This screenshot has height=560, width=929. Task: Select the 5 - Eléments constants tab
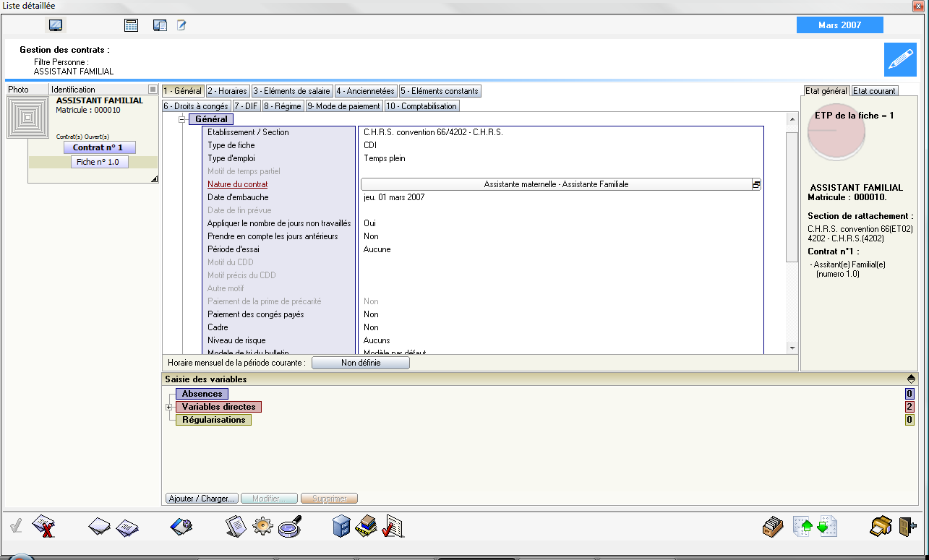coord(440,91)
